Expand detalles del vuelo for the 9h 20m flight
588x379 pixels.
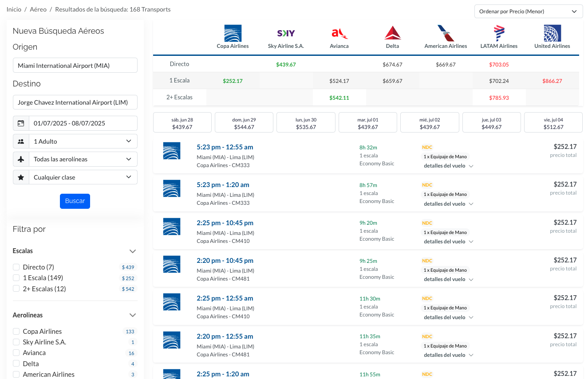click(x=449, y=242)
